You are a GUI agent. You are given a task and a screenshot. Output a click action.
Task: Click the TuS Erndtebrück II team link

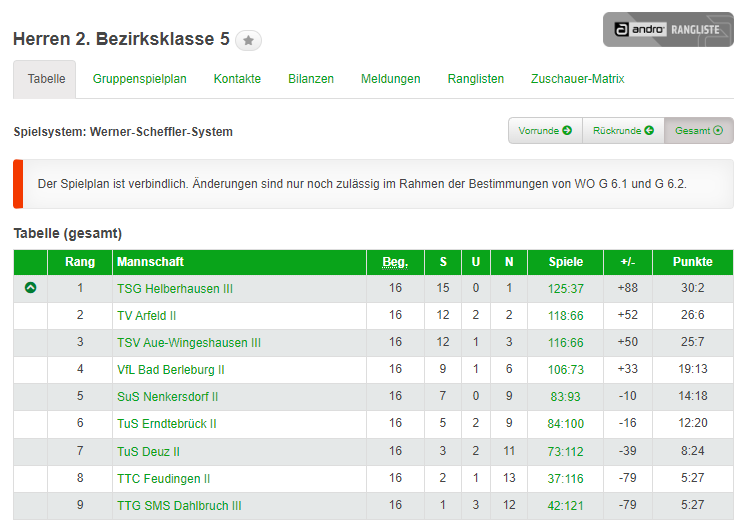click(x=167, y=424)
